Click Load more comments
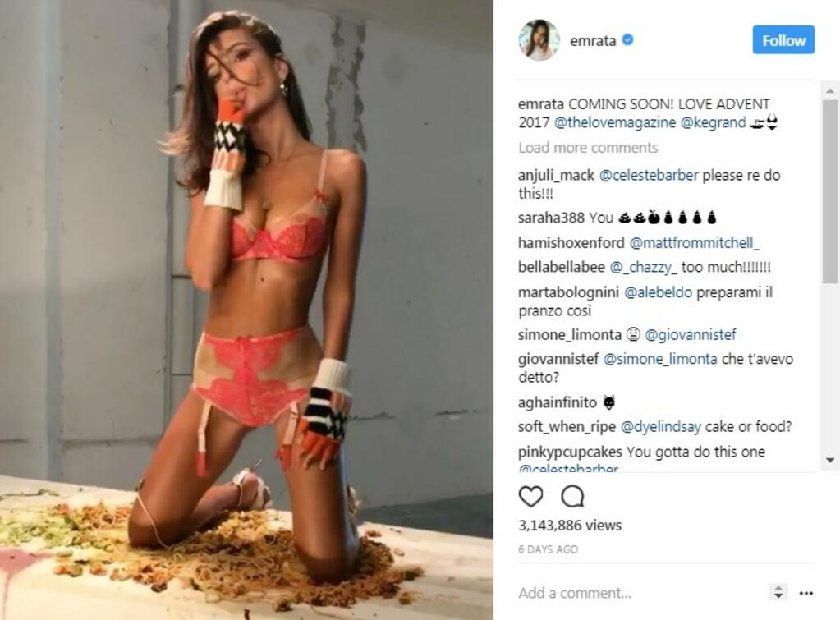 point(588,147)
